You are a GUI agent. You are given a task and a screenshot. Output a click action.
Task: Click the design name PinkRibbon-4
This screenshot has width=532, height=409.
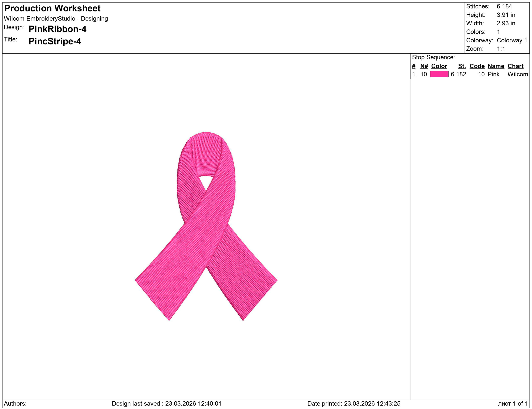(x=58, y=29)
